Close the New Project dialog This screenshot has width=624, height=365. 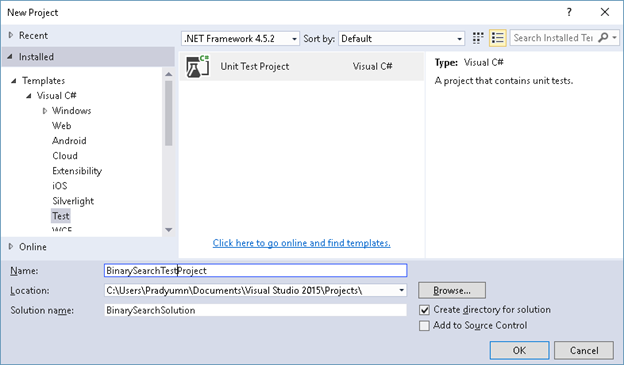(x=604, y=12)
